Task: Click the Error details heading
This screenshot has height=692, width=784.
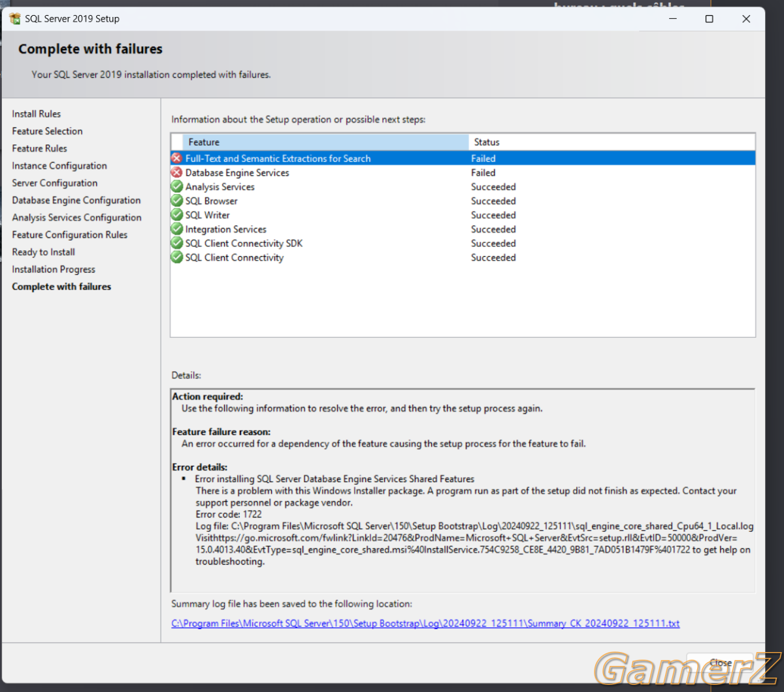Action: pos(200,467)
